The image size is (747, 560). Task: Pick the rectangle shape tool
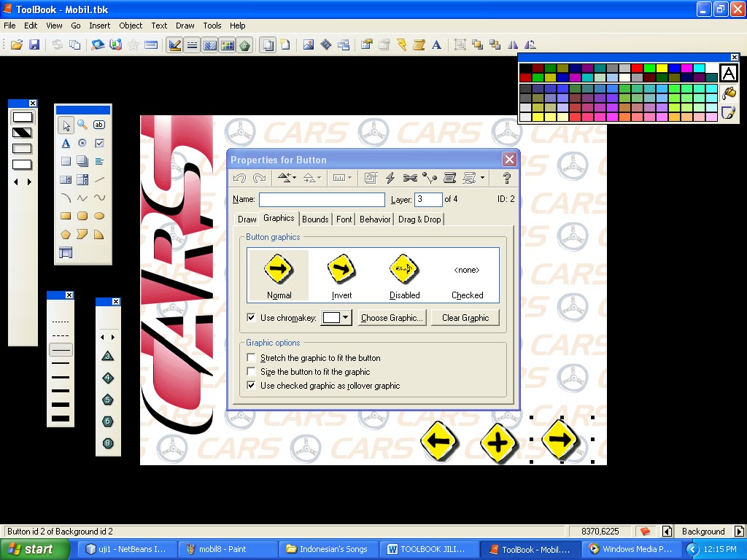pyautogui.click(x=66, y=216)
